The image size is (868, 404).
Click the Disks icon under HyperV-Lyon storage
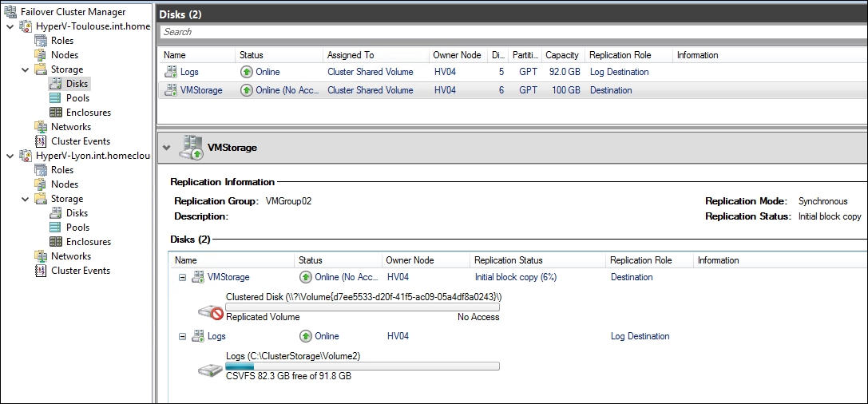pyautogui.click(x=56, y=213)
